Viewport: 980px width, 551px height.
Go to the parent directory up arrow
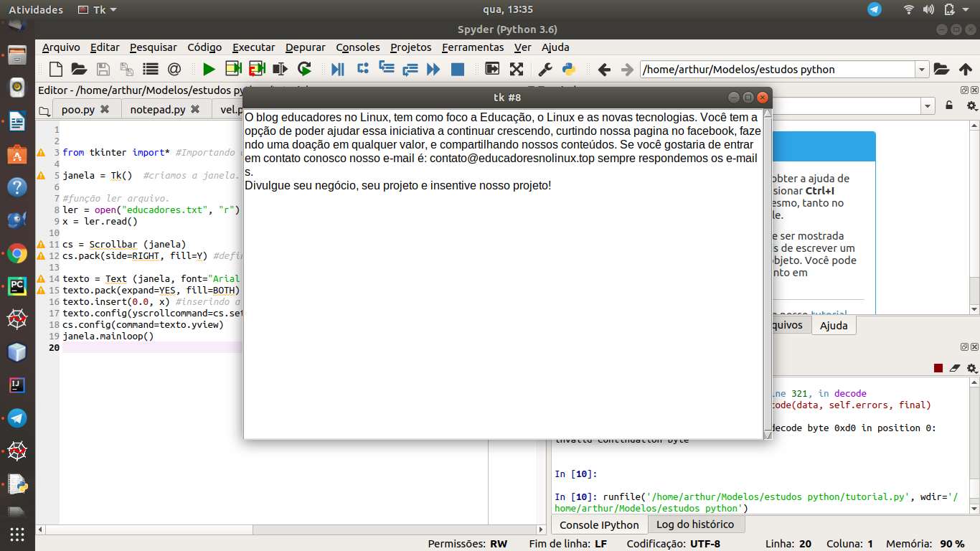point(966,70)
